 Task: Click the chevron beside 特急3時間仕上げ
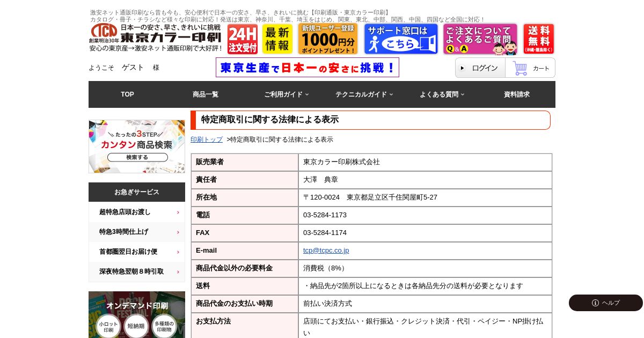[178, 232]
